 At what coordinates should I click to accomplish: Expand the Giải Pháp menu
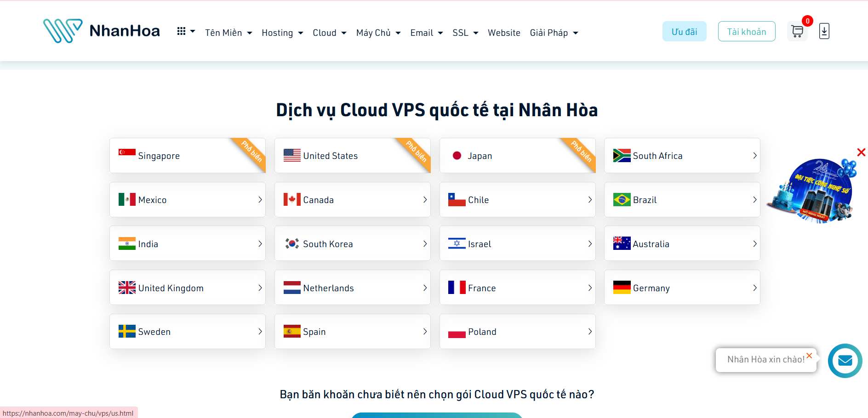(x=554, y=33)
